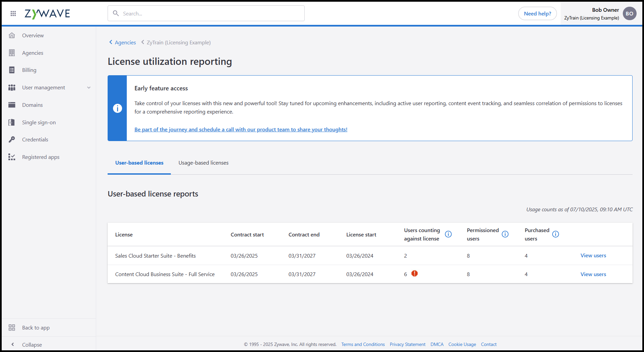View users for Sales Cloud Starter Suite
The image size is (644, 352).
click(593, 255)
